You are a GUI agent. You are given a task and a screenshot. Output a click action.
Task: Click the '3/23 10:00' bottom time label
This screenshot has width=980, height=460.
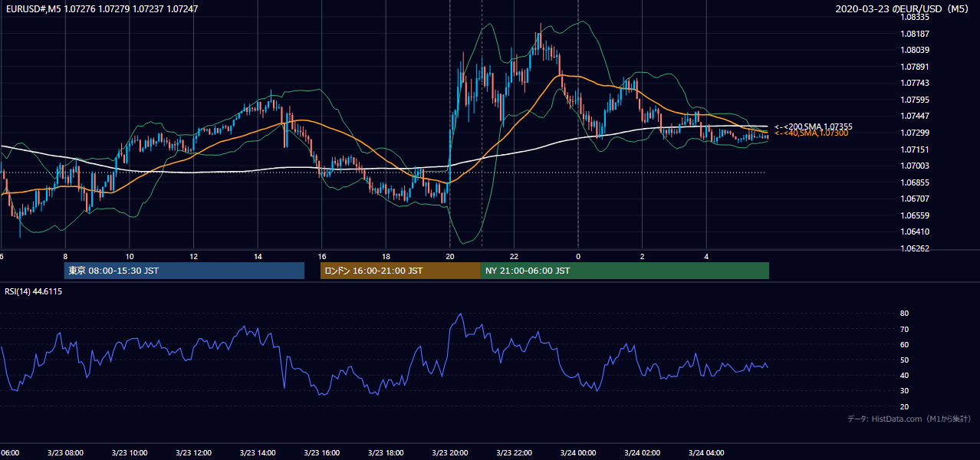pos(130,452)
